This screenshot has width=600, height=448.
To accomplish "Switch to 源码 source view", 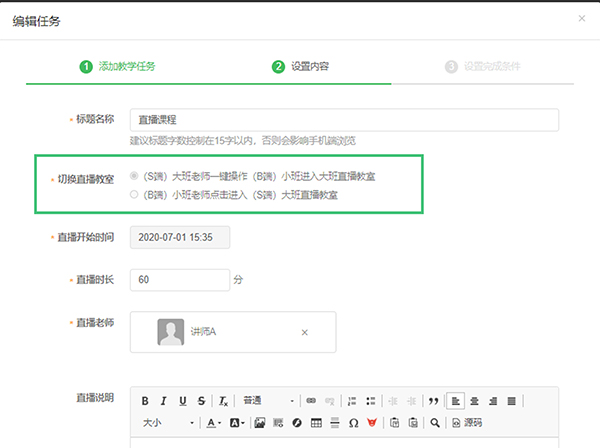I will (x=466, y=423).
